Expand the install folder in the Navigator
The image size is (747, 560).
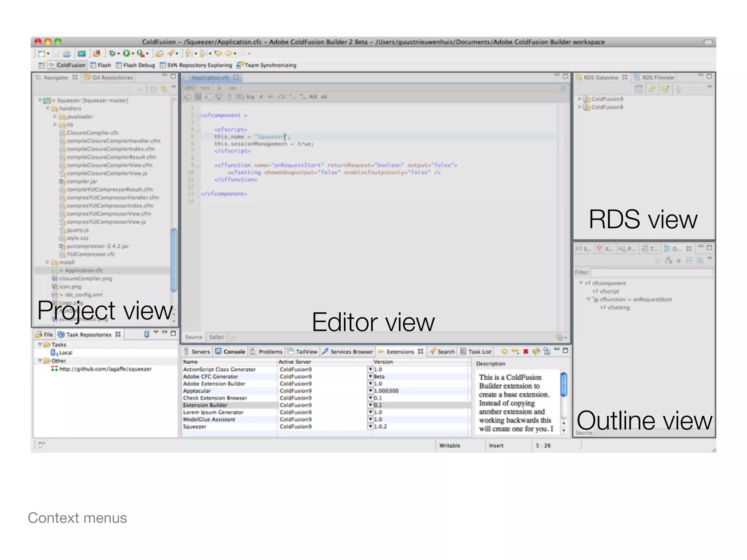(47, 262)
